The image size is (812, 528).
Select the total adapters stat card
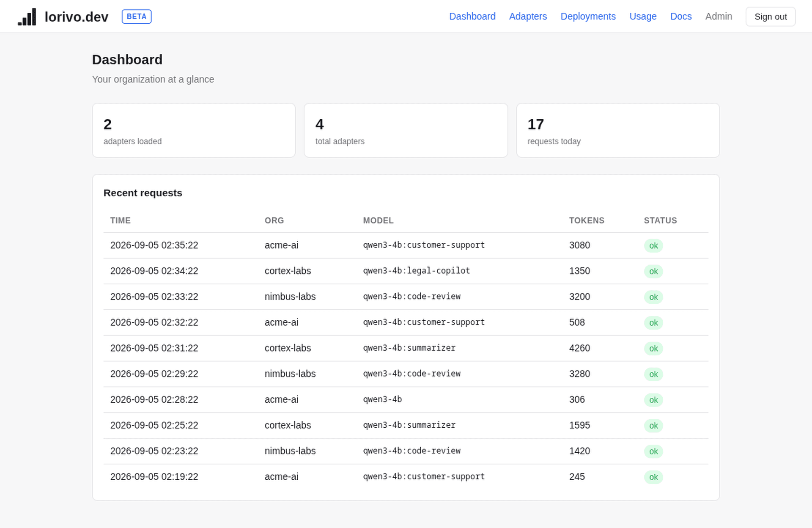pyautogui.click(x=406, y=130)
